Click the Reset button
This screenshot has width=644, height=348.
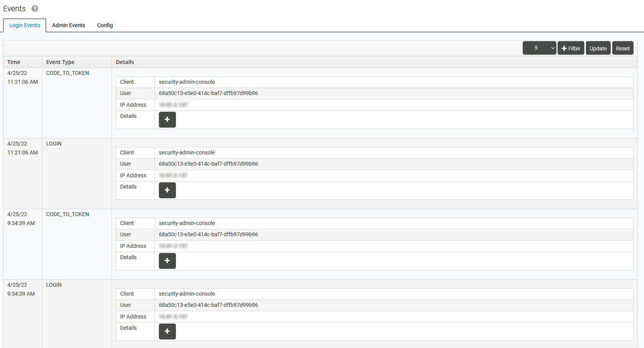623,48
